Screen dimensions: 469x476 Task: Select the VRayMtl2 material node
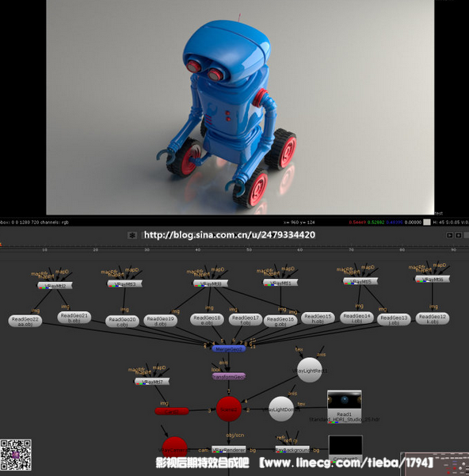click(55, 286)
